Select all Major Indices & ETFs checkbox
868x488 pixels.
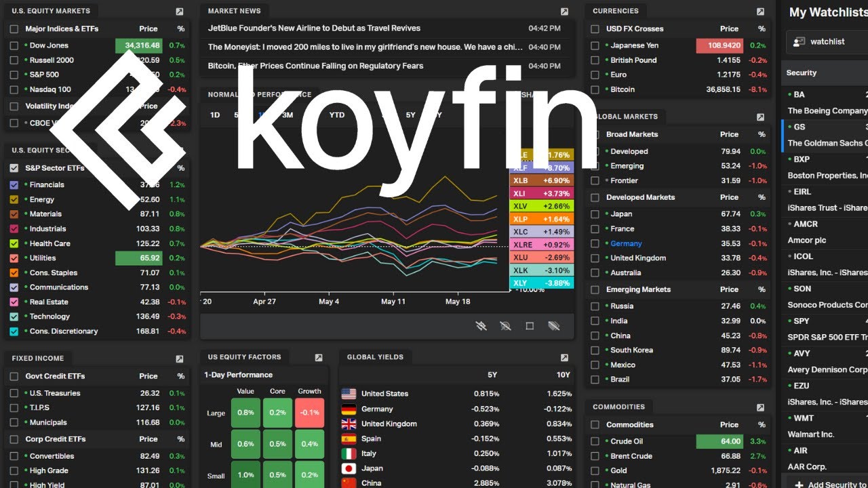[x=14, y=29]
